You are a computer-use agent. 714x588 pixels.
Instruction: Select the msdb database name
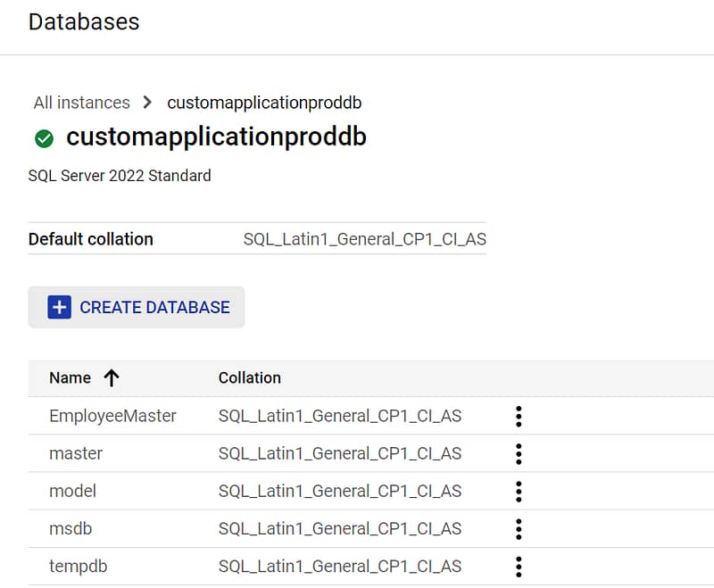coord(71,529)
